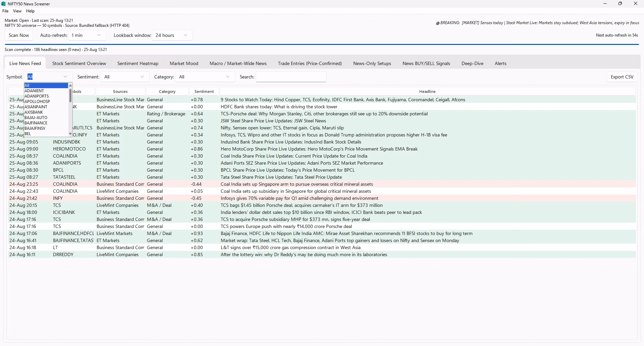
Task: Select BAJAJ-AUTO from symbol list
Action: point(46,118)
